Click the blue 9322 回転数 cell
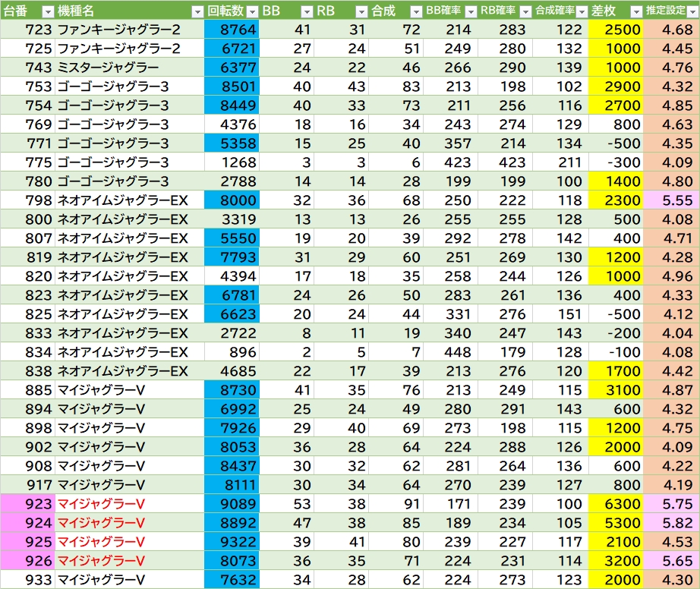This screenshot has height=589, width=700. click(232, 542)
